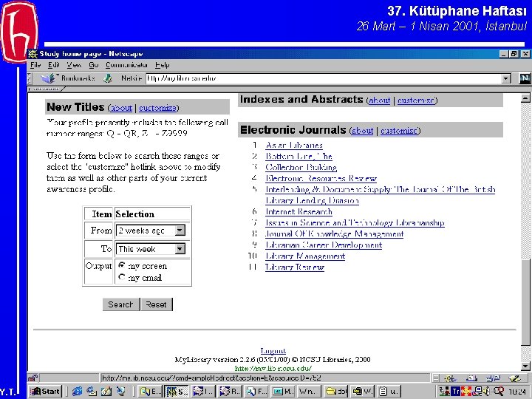Open the Composer icon in the component bar

tap(514, 378)
